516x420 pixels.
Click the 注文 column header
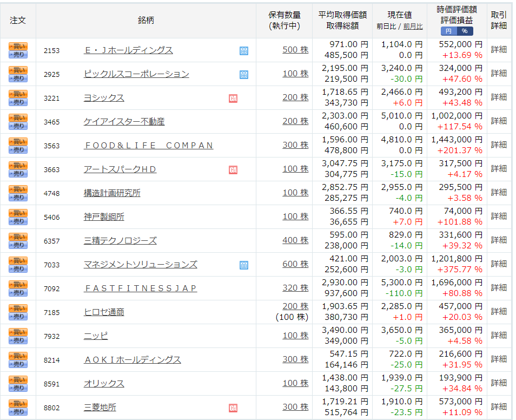(x=18, y=21)
